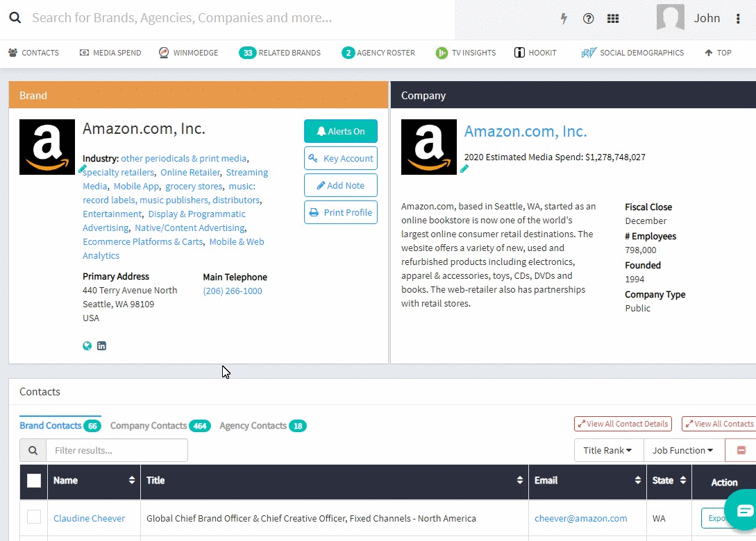Click the Key Account button
756x541 pixels.
click(x=340, y=159)
